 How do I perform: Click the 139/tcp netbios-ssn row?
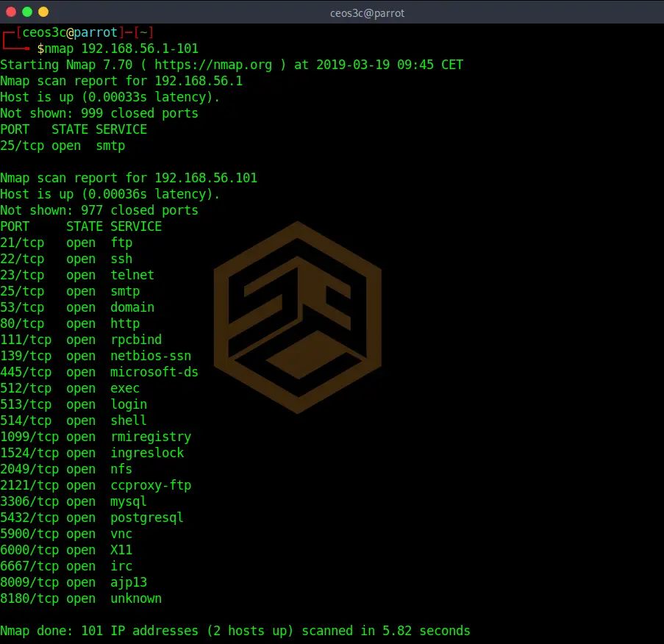pos(96,356)
